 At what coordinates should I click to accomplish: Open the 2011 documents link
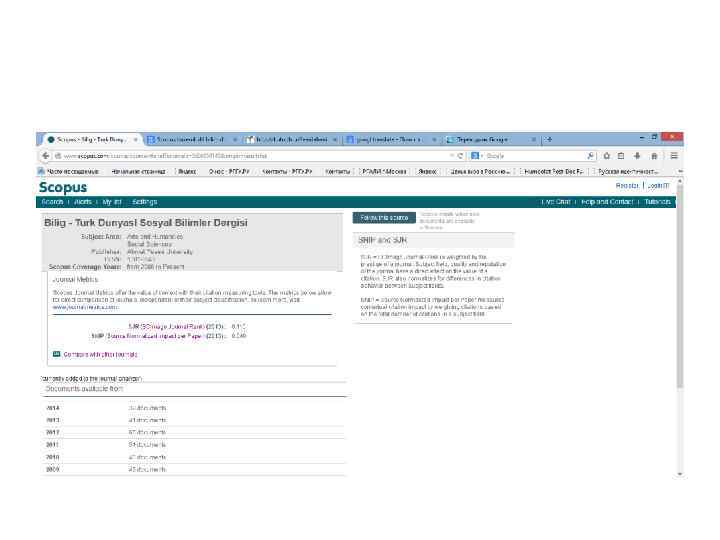click(147, 445)
